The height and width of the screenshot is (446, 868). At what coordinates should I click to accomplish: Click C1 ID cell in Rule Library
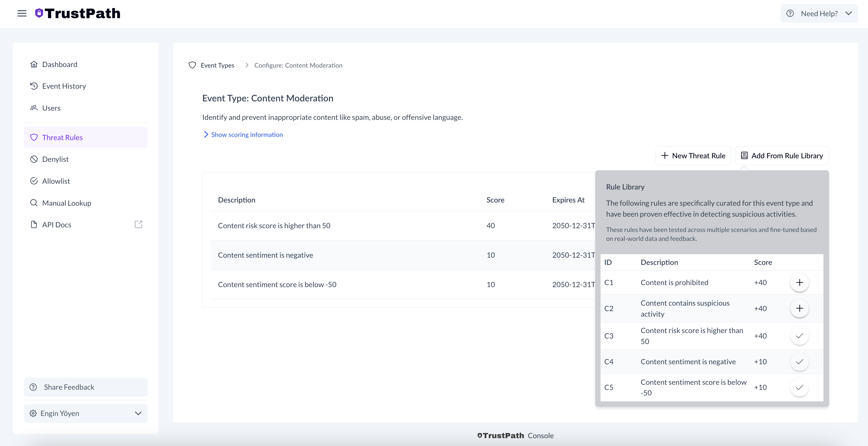pos(609,283)
